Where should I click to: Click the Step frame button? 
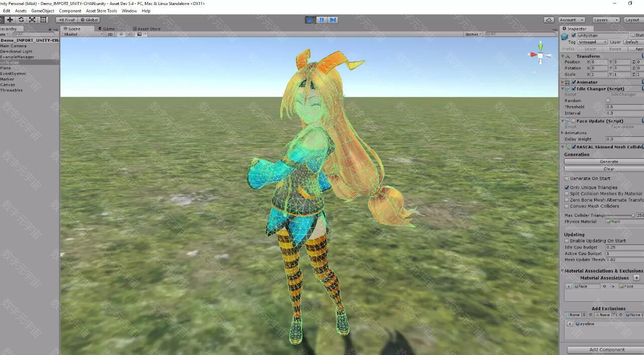pos(333,20)
